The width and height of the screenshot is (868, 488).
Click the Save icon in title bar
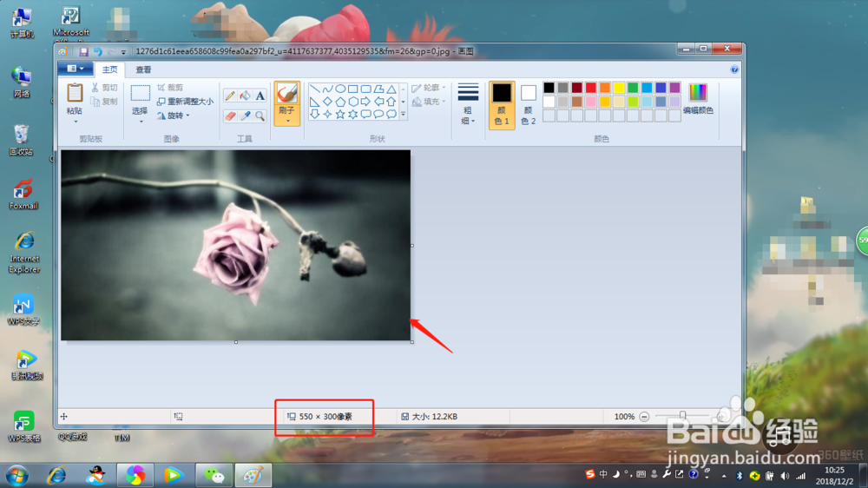[x=83, y=51]
